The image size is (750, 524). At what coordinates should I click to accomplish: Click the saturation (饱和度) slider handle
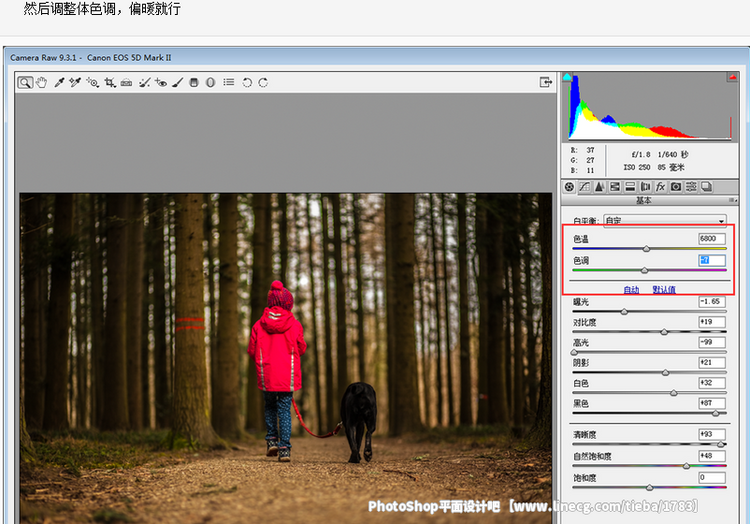click(650, 488)
